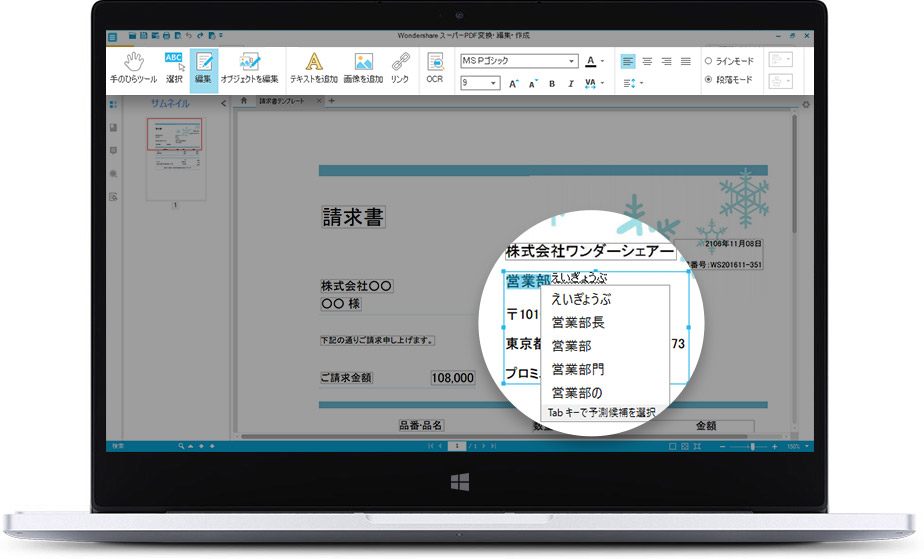
Task: Choose 営業部門 IME suggestion
Action: point(578,369)
